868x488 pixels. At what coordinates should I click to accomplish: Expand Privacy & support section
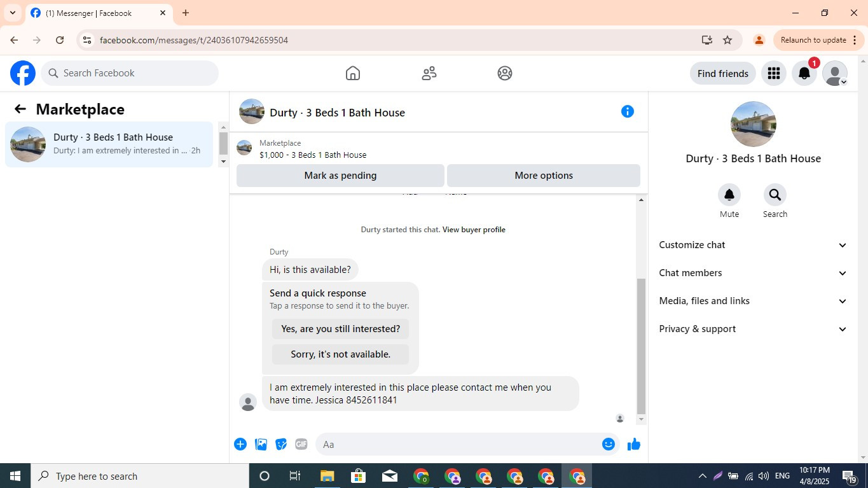point(754,329)
